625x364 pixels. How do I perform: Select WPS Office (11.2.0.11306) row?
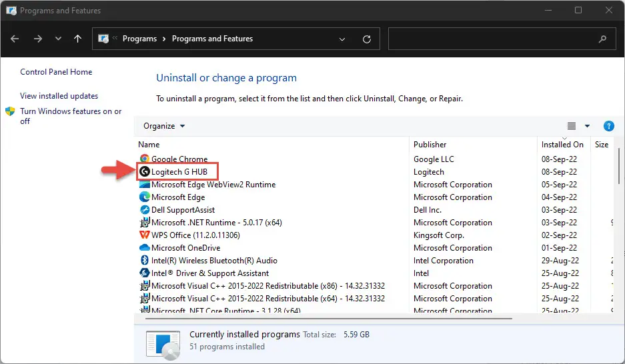click(x=195, y=235)
